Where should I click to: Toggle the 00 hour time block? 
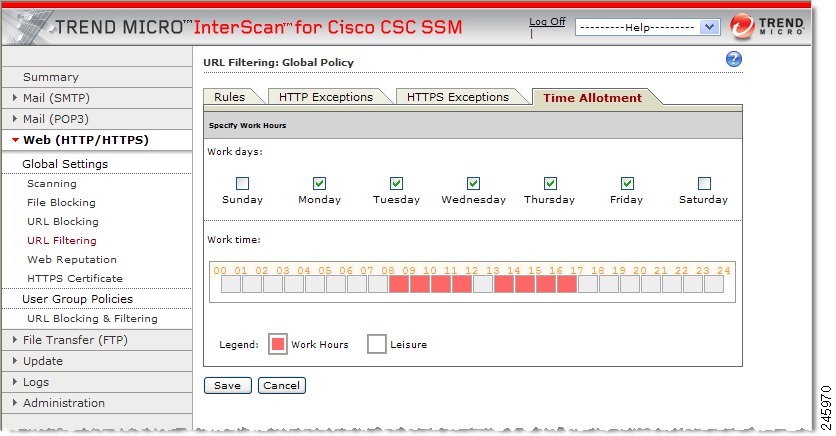point(231,284)
